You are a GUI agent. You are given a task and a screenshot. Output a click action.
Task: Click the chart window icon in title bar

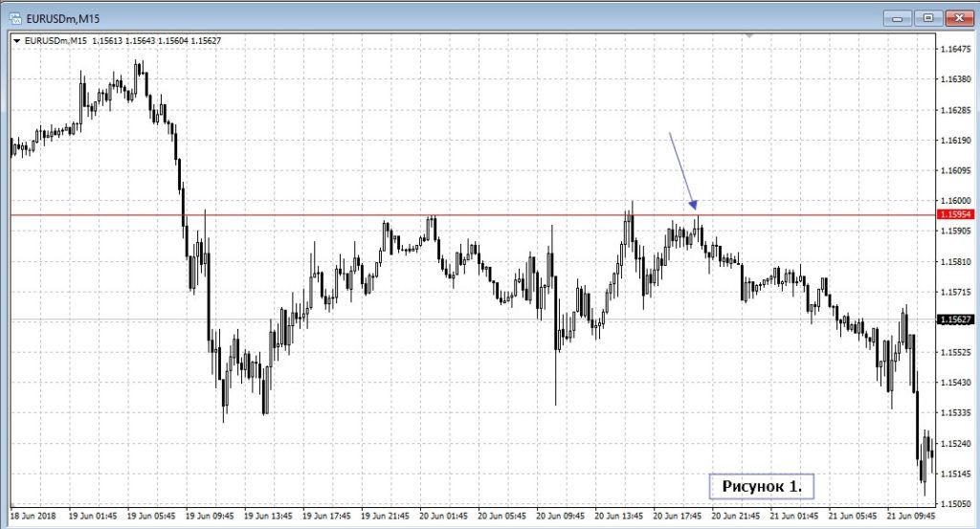[16, 18]
